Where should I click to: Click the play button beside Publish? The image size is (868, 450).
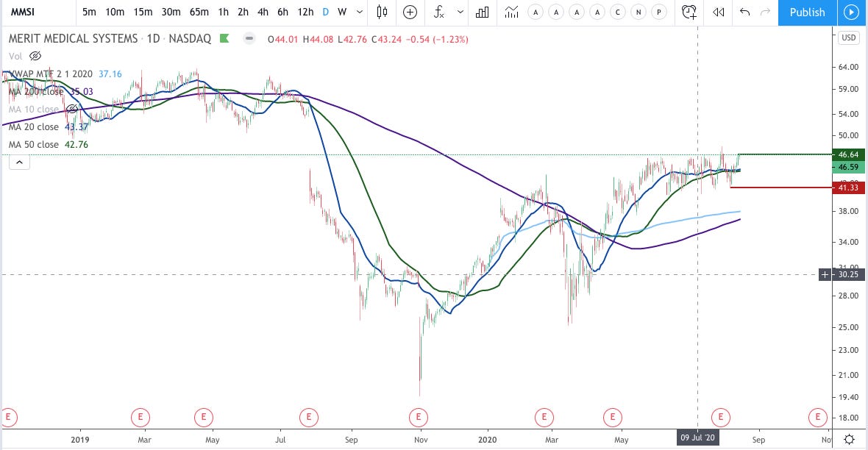(851, 12)
